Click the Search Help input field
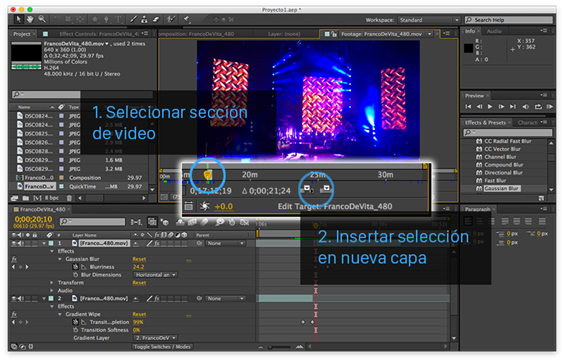This screenshot has width=564, height=361. [509, 20]
